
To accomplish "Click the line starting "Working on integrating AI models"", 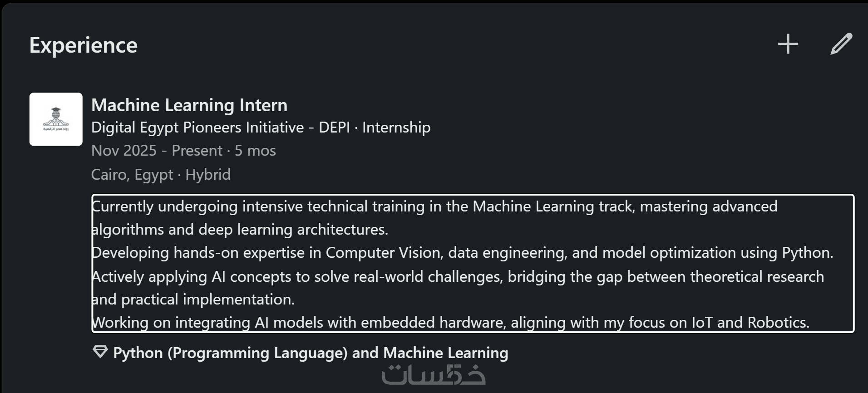I will click(x=450, y=323).
